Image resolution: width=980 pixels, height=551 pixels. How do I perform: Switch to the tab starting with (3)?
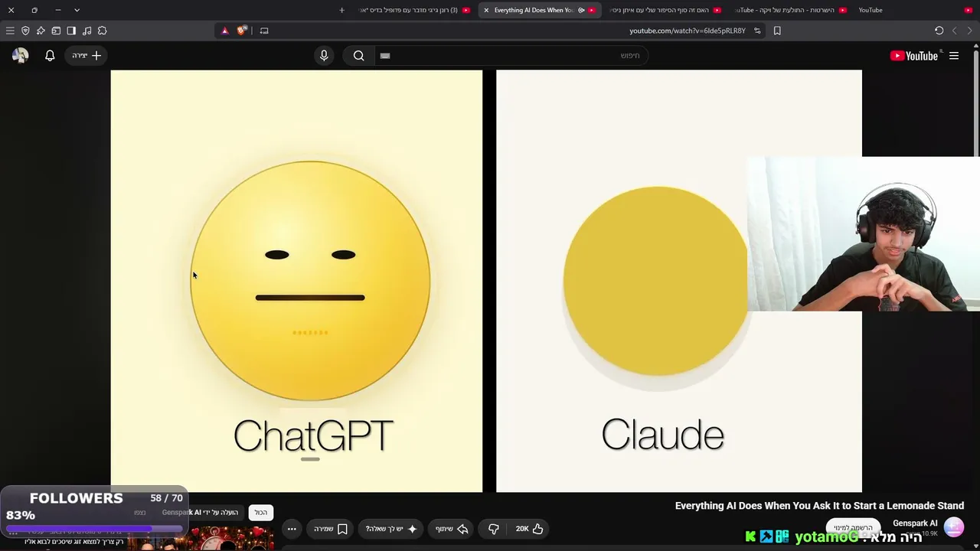[415, 10]
